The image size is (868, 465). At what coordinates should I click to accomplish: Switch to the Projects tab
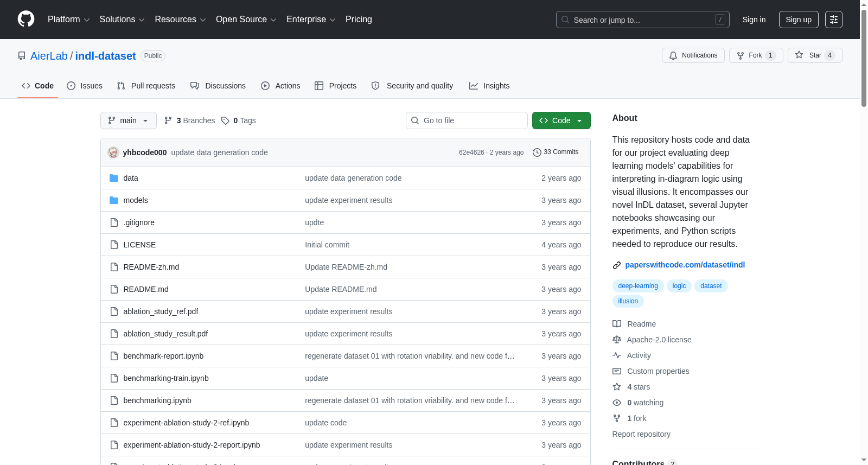coord(336,86)
